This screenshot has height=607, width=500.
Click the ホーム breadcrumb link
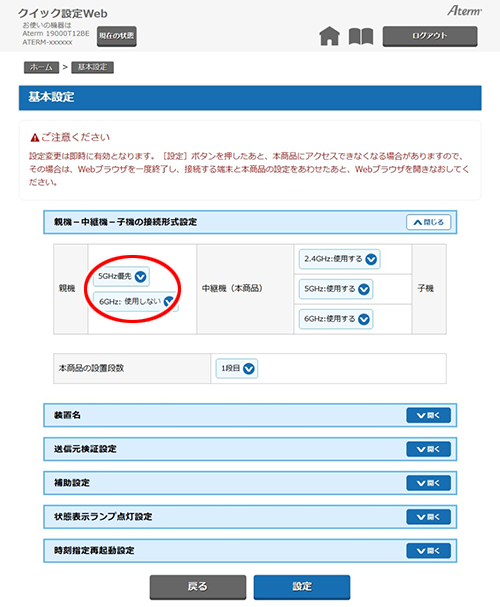41,67
